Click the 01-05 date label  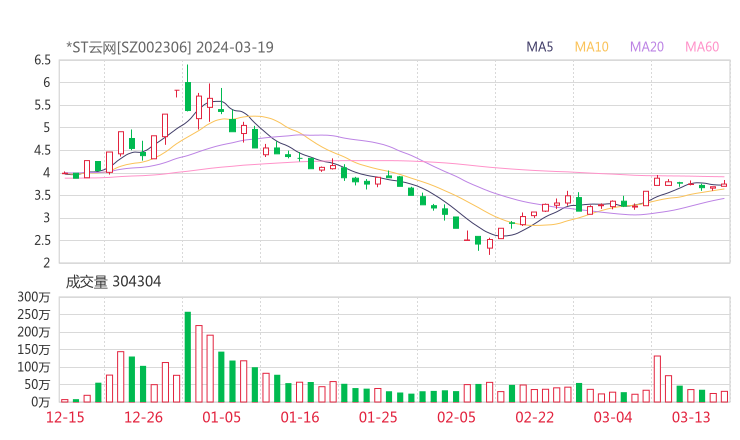click(221, 417)
